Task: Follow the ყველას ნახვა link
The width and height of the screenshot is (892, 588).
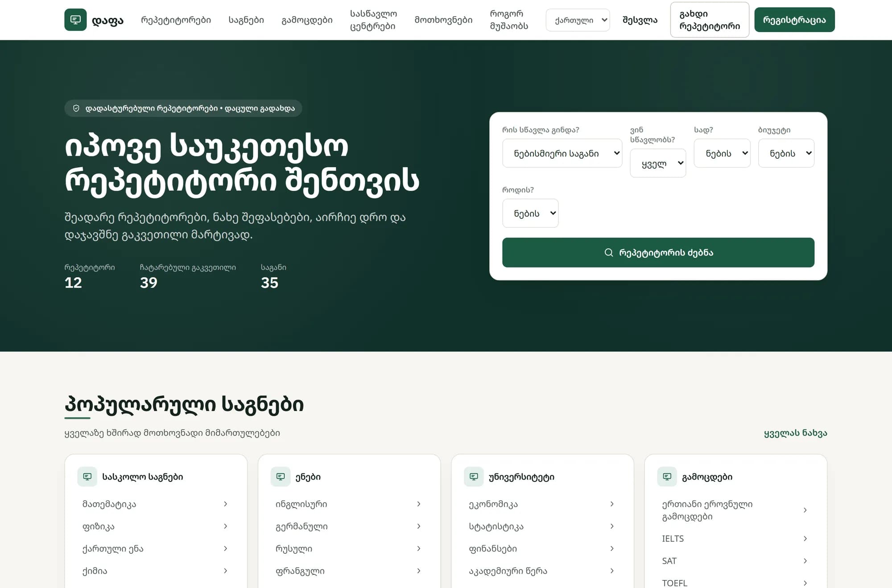Action: [x=796, y=433]
